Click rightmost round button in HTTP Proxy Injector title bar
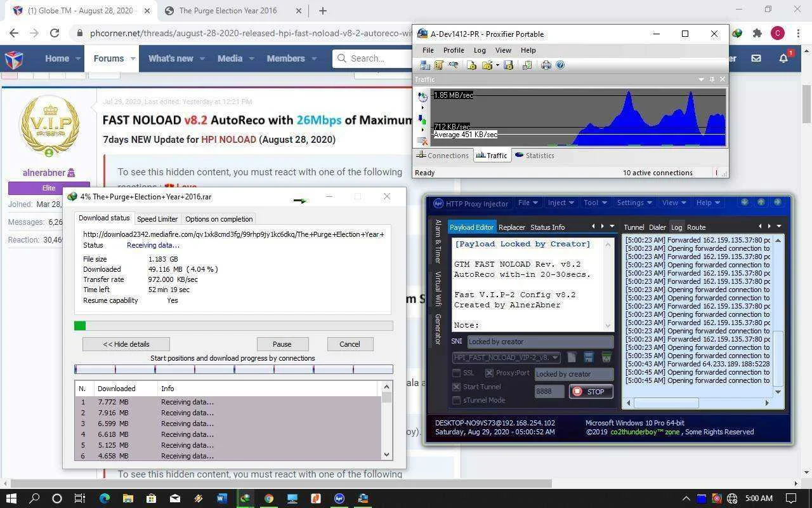This screenshot has height=508, width=812. (x=777, y=202)
